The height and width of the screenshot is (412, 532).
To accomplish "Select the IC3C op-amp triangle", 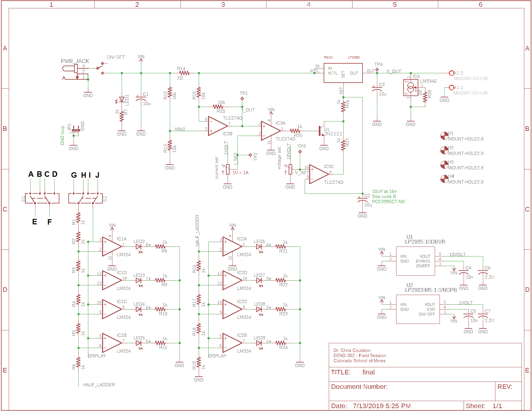I will [x=319, y=174].
